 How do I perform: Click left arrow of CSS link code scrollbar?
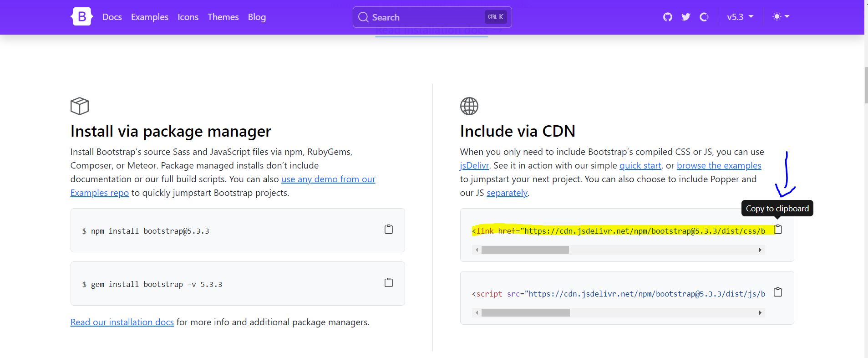tap(477, 250)
